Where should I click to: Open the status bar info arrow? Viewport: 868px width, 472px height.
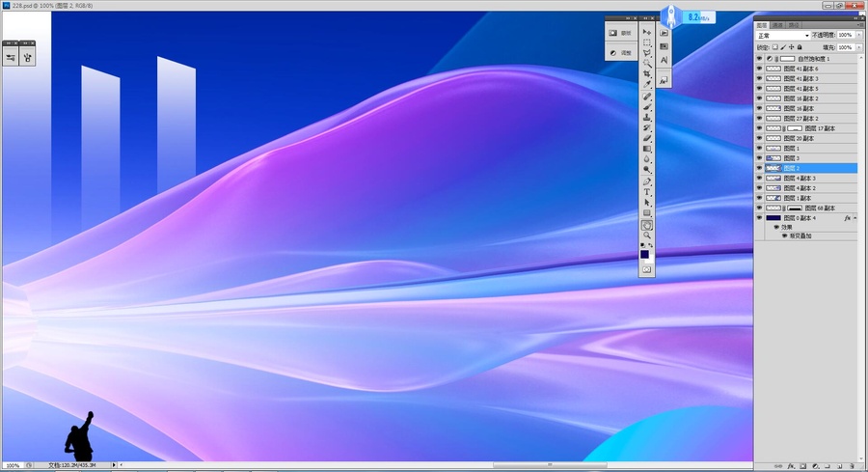pos(114,465)
